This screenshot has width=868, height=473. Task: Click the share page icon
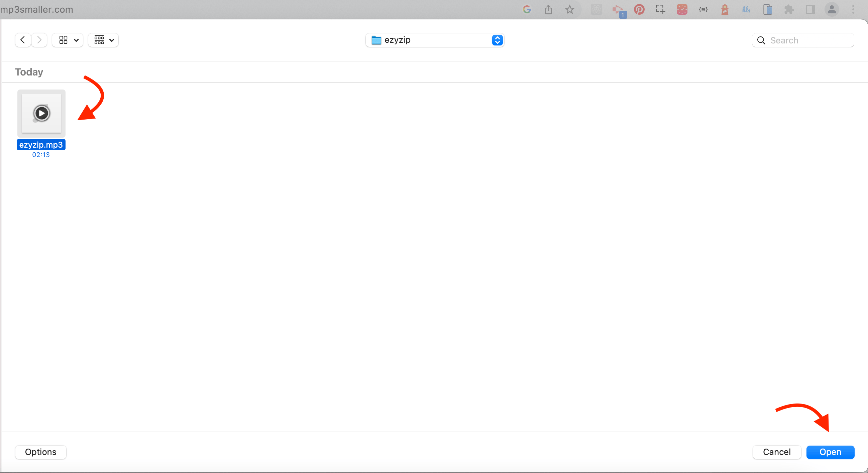point(548,9)
